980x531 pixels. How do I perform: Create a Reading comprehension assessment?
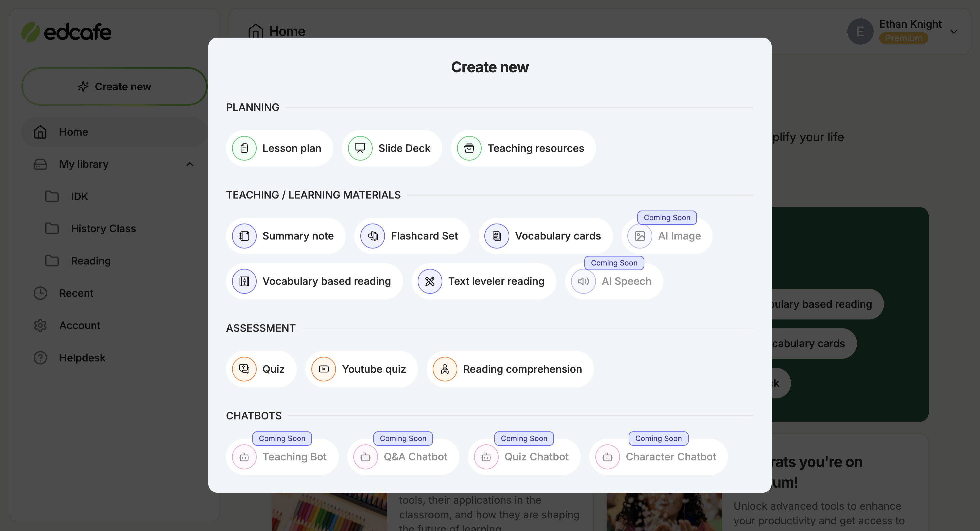click(x=510, y=369)
